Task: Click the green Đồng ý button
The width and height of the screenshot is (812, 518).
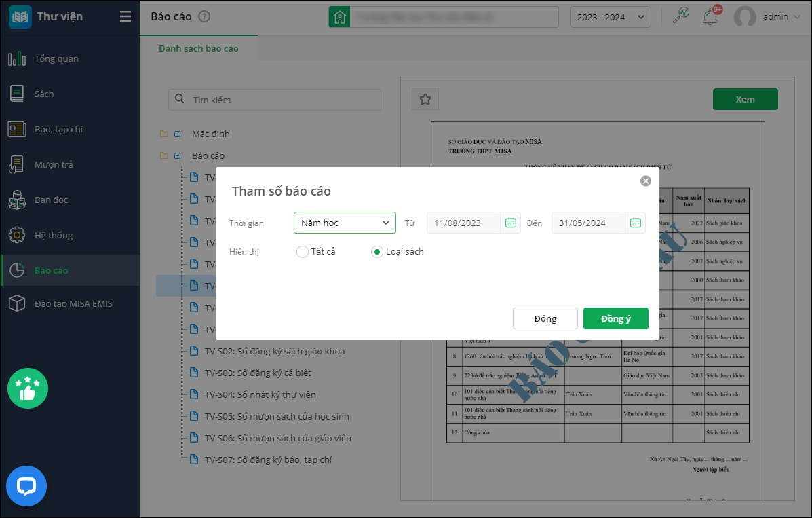Action: (616, 318)
